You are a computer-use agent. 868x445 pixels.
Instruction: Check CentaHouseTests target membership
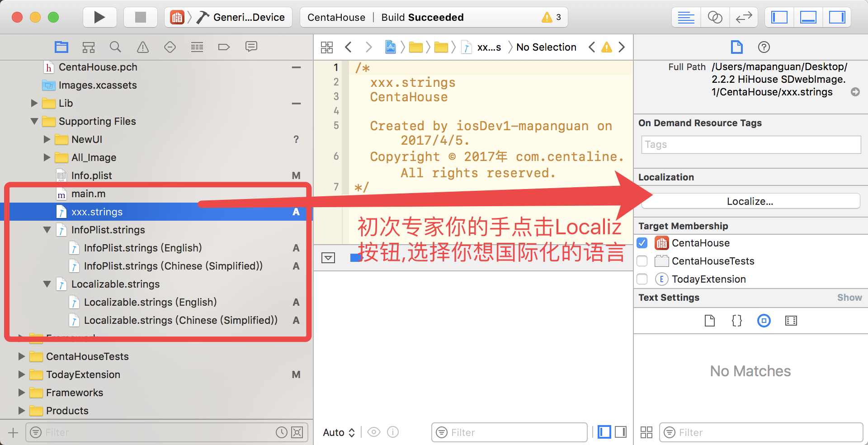[642, 261]
